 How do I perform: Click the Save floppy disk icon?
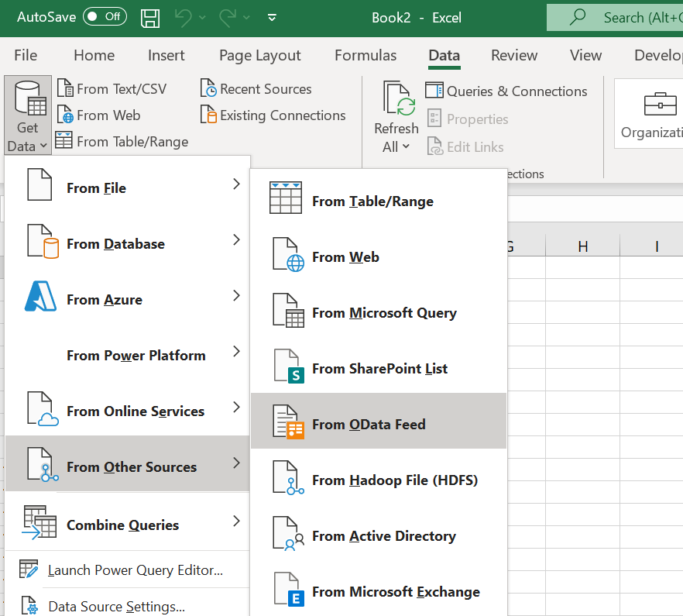click(150, 18)
